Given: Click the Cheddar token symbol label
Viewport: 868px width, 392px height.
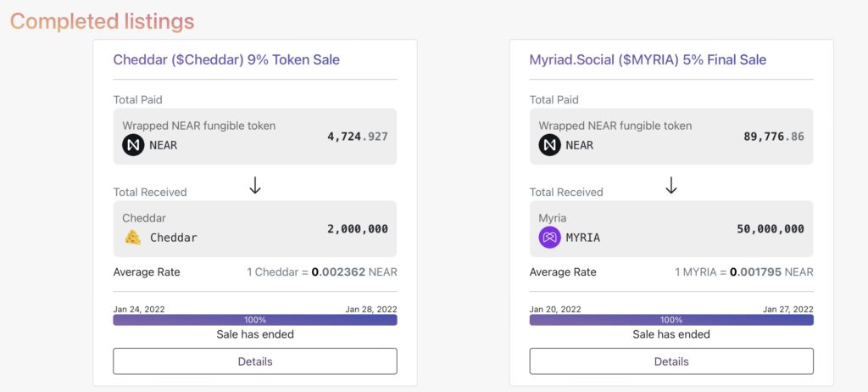Looking at the screenshot, I should [173, 238].
